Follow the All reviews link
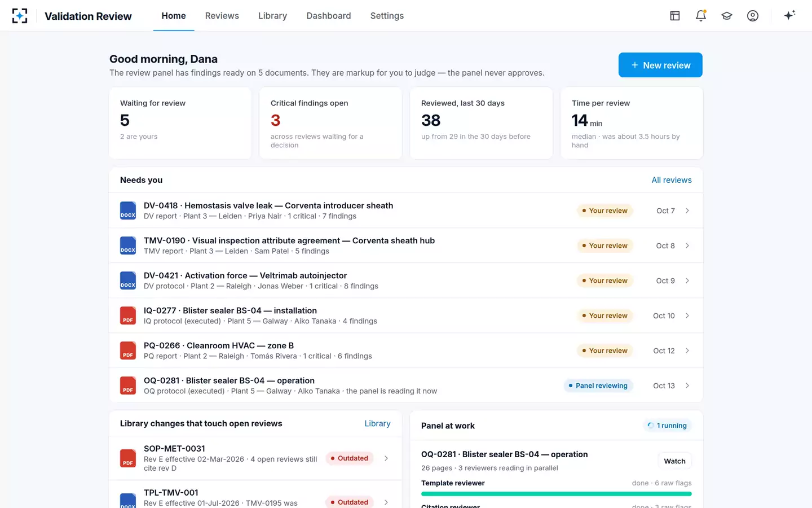 pos(672,180)
